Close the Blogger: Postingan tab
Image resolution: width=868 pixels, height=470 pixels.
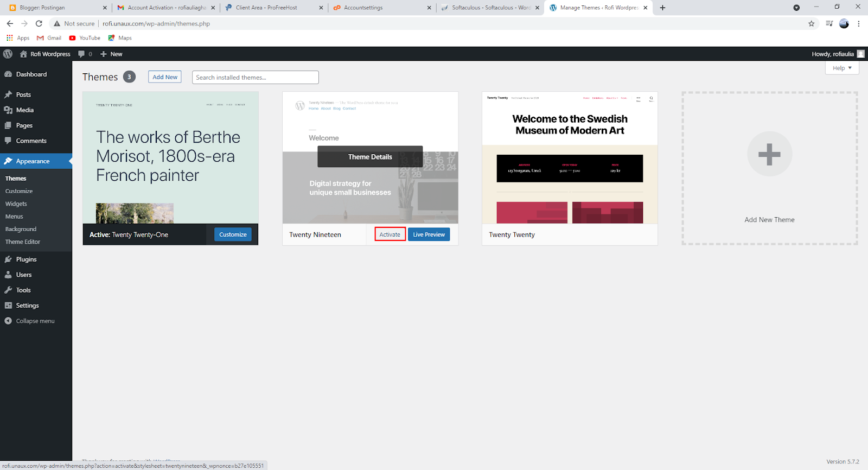(x=105, y=8)
